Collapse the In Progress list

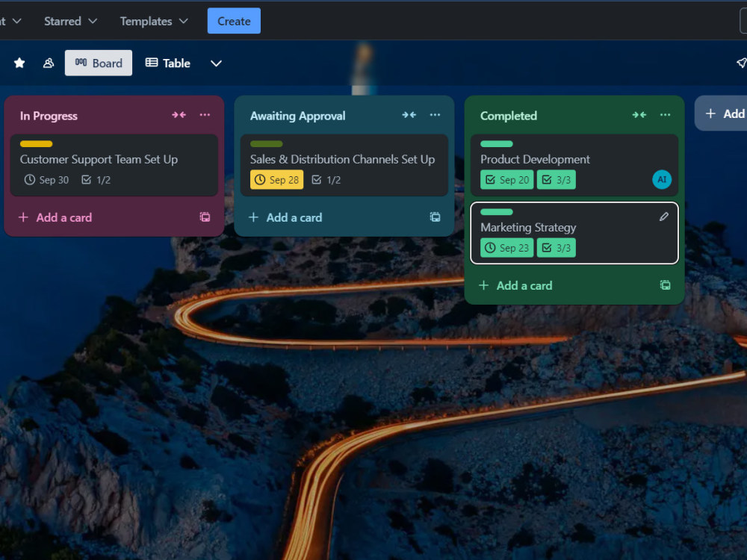179,115
